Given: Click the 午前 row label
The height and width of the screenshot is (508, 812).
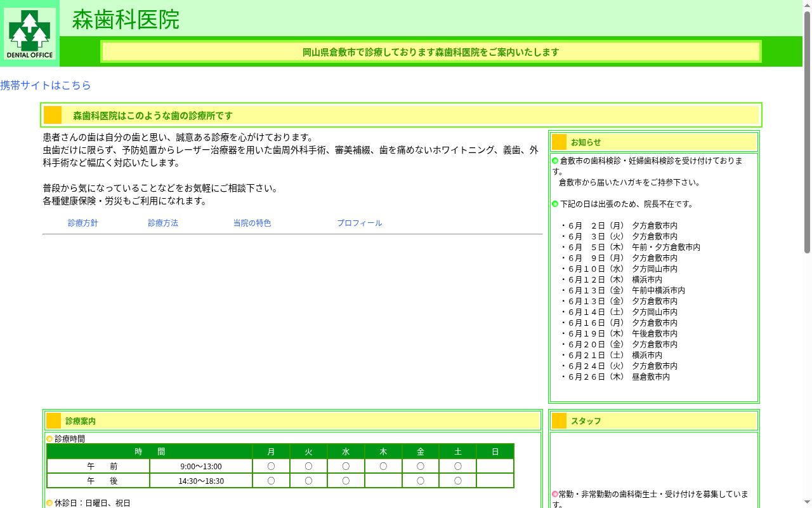Looking at the screenshot, I should [99, 466].
